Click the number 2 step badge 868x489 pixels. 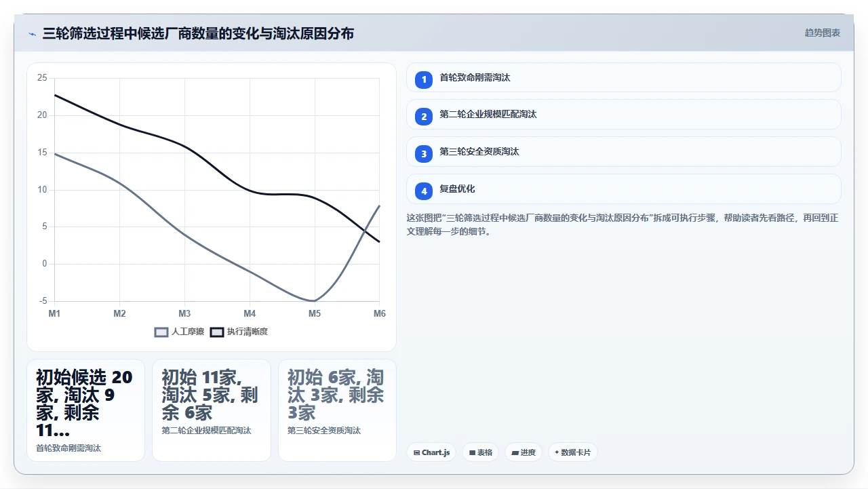(x=424, y=117)
